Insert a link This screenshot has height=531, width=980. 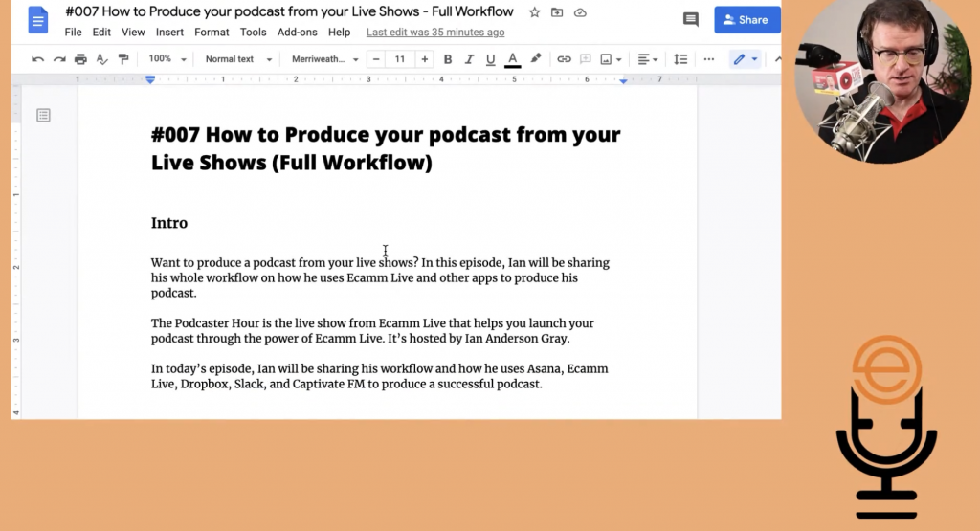tap(564, 59)
